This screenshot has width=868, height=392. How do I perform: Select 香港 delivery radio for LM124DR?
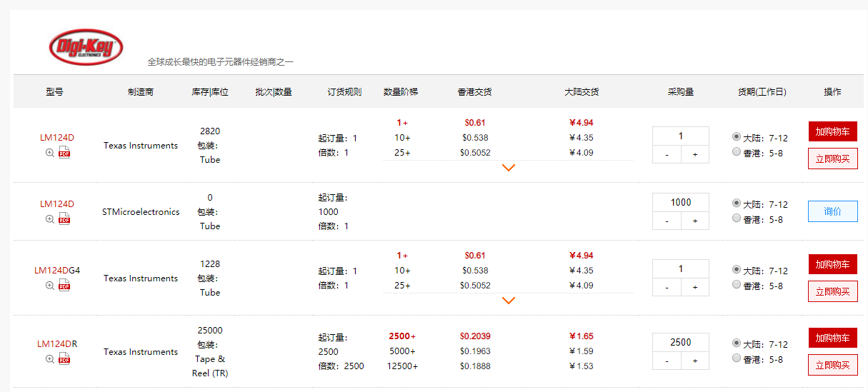tap(737, 358)
